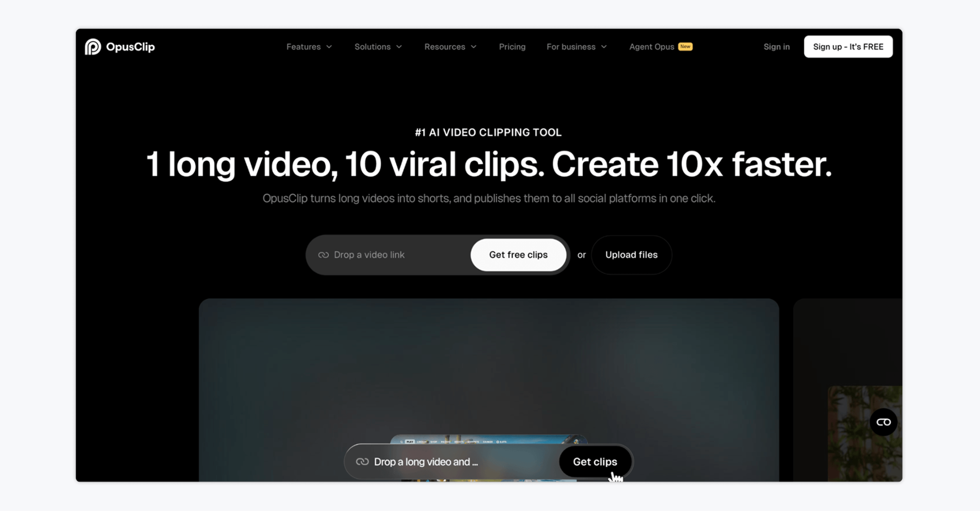The width and height of the screenshot is (980, 511).
Task: Click the link icon in demo video bar
Action: point(362,462)
